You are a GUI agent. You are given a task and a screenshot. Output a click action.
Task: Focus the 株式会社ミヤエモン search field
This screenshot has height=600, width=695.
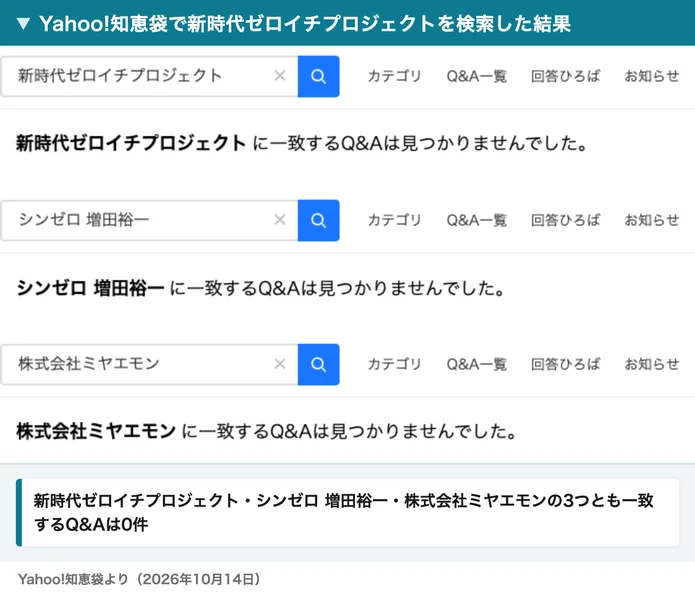coord(149,364)
